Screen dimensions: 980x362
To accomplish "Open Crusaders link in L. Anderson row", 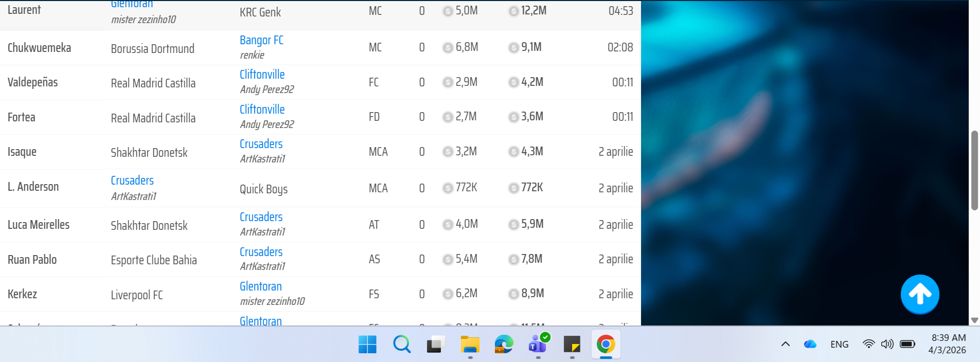I will (132, 180).
